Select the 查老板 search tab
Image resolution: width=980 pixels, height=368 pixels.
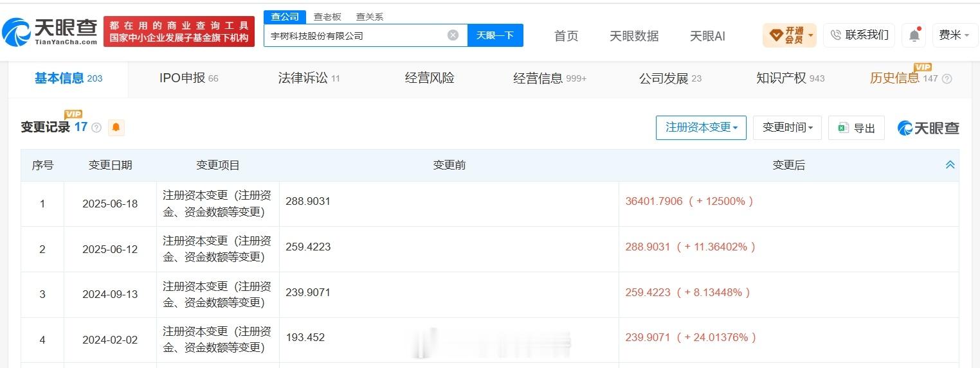tap(327, 17)
